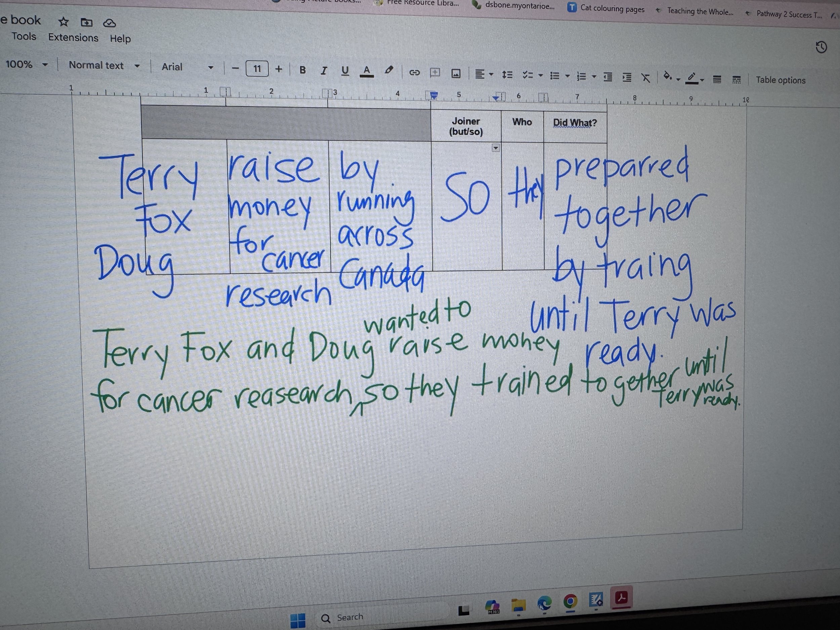
Task: Open the Joiner cell dropdown arrow
Action: [x=496, y=148]
